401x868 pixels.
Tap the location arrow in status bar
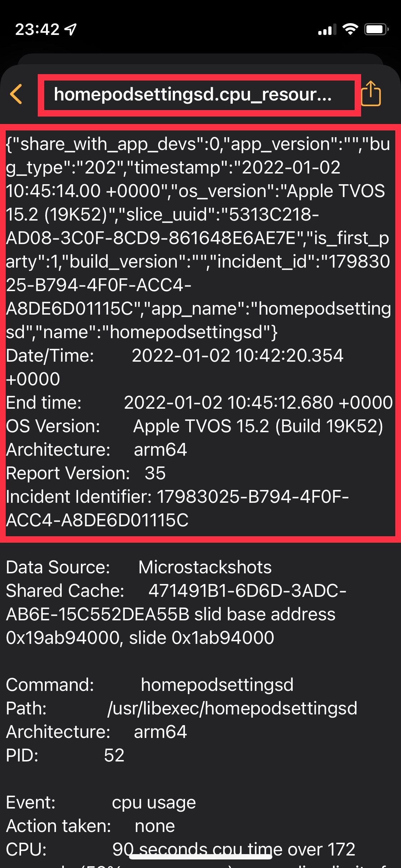point(71,29)
